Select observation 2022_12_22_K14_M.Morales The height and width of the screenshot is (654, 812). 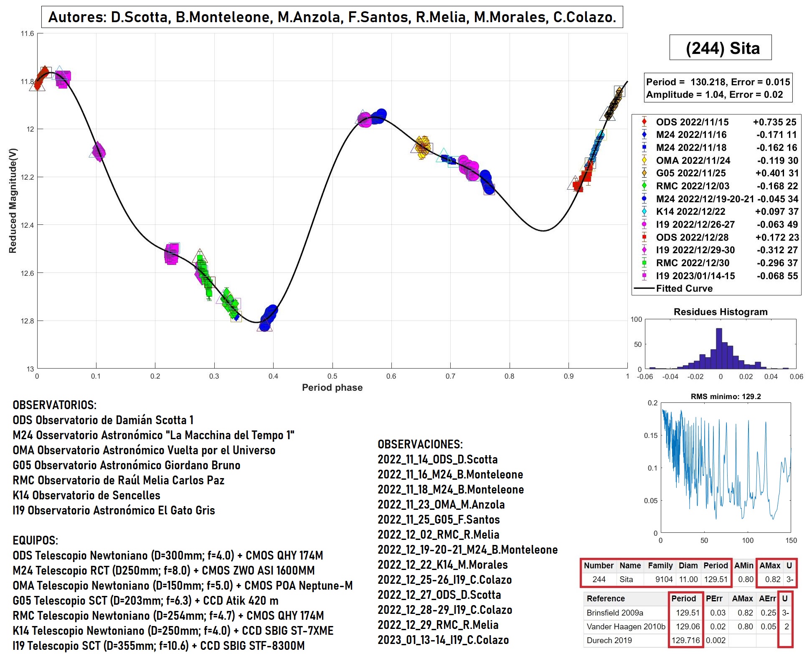[x=443, y=565]
